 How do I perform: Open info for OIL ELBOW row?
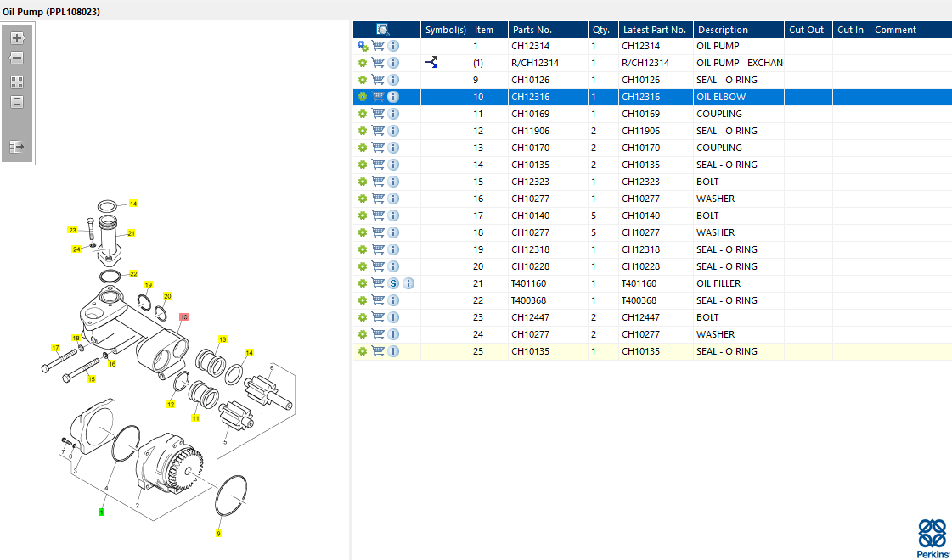click(x=393, y=98)
